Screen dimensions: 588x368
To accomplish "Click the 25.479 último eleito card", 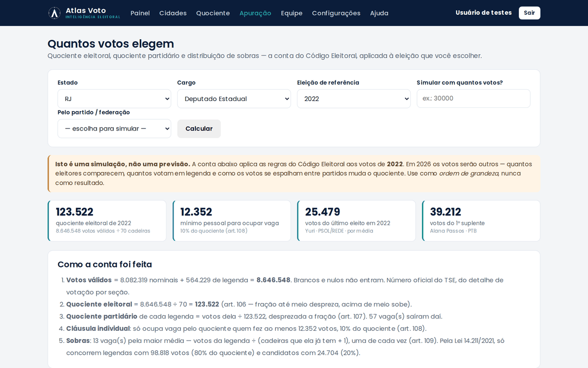I will (x=356, y=221).
